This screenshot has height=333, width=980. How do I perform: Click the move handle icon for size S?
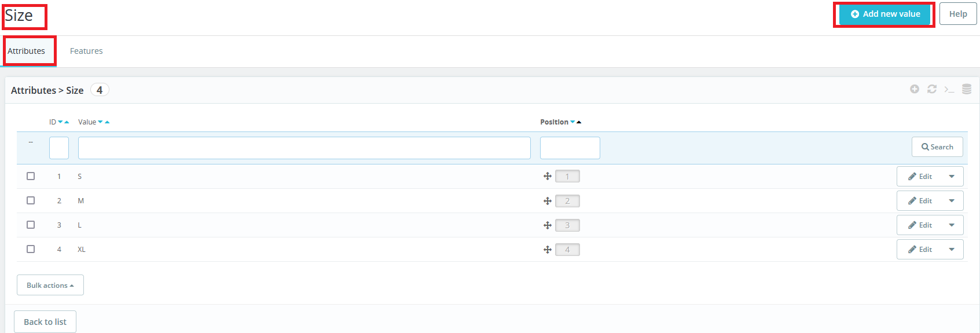click(547, 177)
